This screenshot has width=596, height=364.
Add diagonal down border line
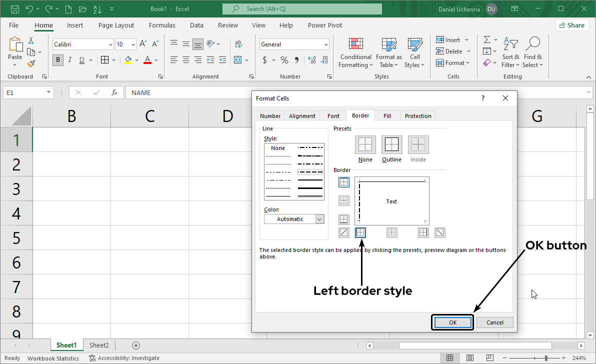[440, 232]
